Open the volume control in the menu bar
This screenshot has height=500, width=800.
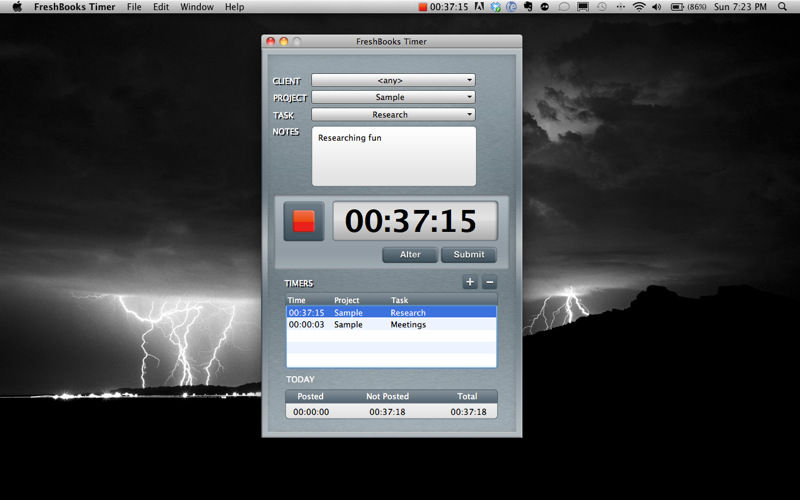pyautogui.click(x=657, y=7)
